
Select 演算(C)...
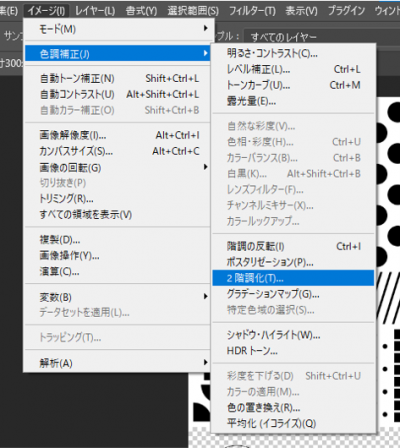(117, 271)
